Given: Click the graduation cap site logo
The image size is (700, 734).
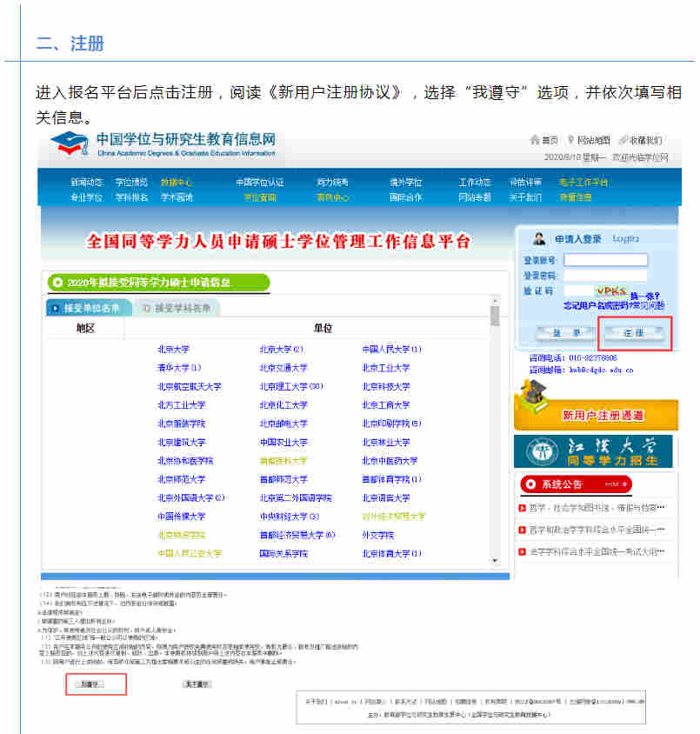Looking at the screenshot, I should pyautogui.click(x=70, y=143).
